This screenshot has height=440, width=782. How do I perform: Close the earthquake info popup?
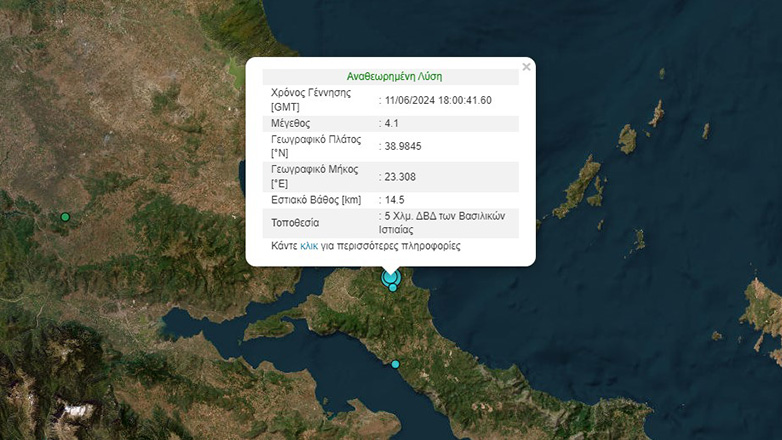click(526, 68)
